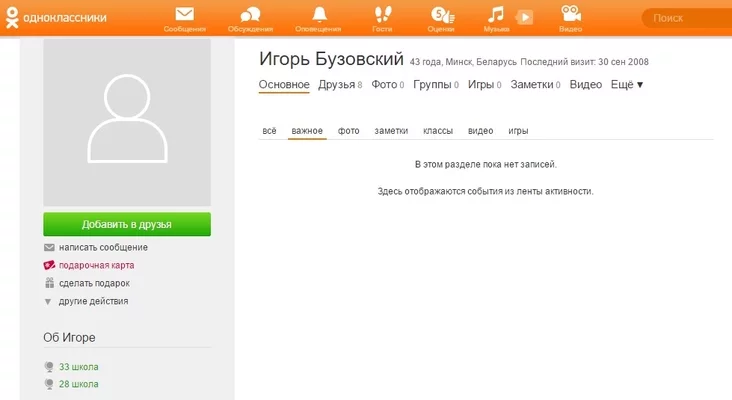Open the Группы profile tab

(x=431, y=85)
